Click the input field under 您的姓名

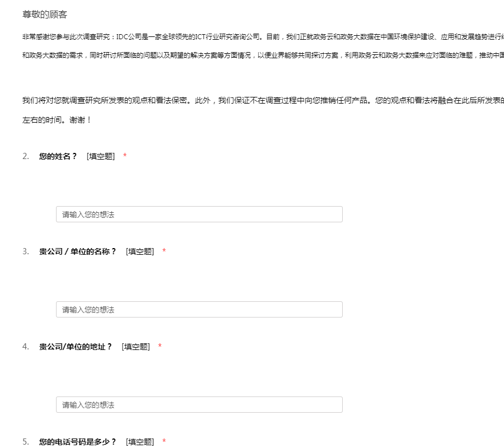point(199,214)
